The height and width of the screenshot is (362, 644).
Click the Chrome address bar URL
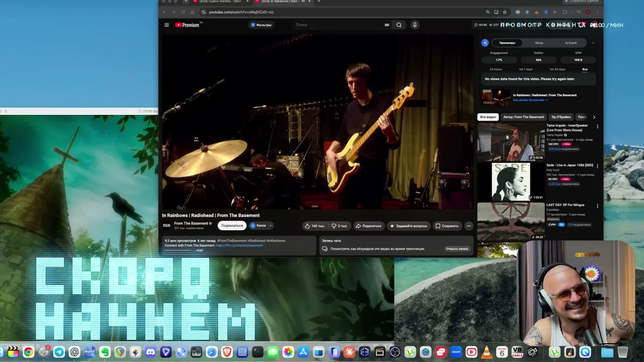(x=242, y=12)
